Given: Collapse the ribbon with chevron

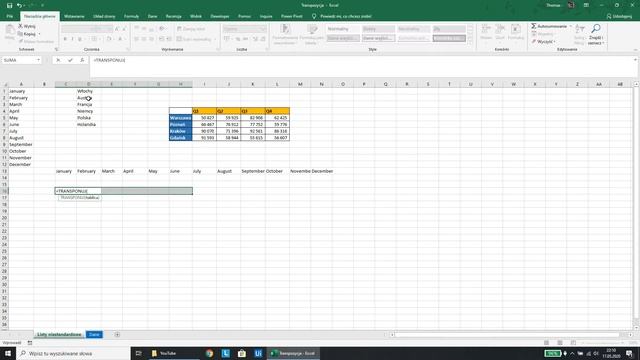Looking at the screenshot, I should (635, 50).
